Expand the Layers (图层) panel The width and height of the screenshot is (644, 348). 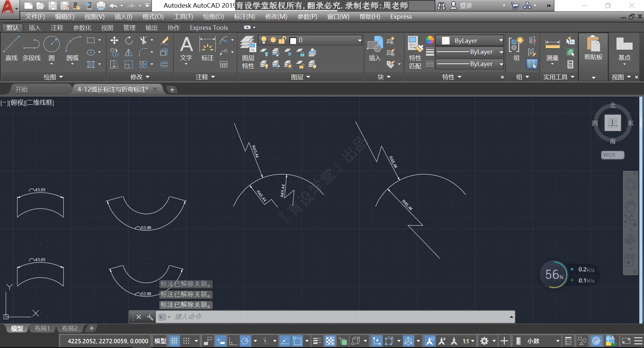(301, 77)
